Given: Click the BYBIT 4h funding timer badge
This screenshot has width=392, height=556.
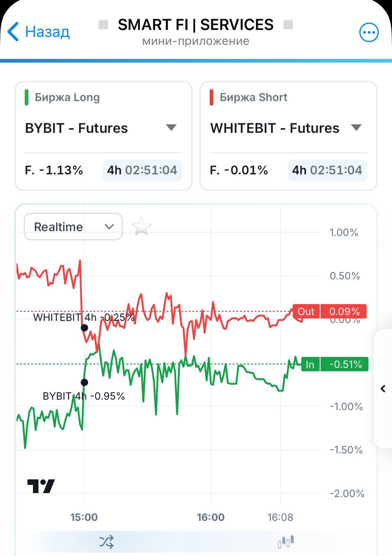Looking at the screenshot, I should tap(142, 170).
